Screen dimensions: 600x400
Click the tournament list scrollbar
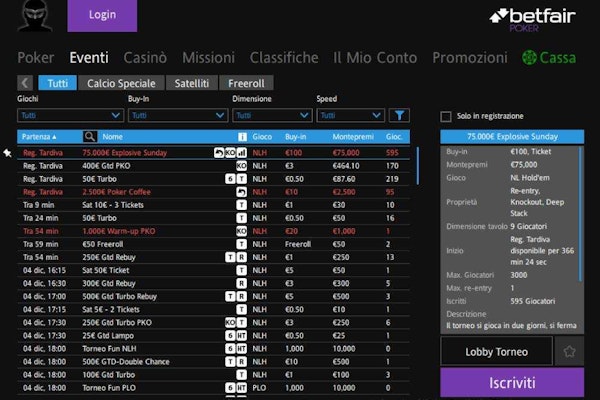click(417, 165)
